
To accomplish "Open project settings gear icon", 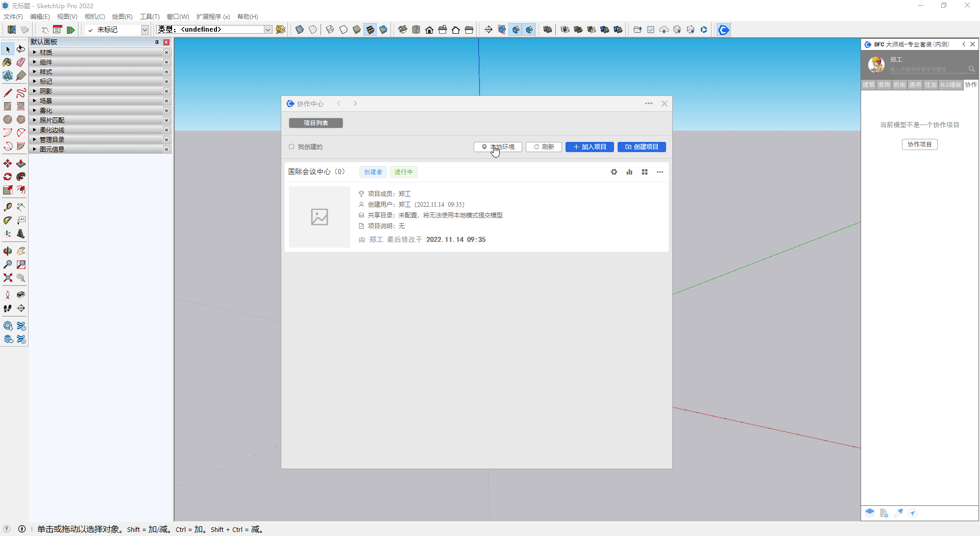I will 614,172.
